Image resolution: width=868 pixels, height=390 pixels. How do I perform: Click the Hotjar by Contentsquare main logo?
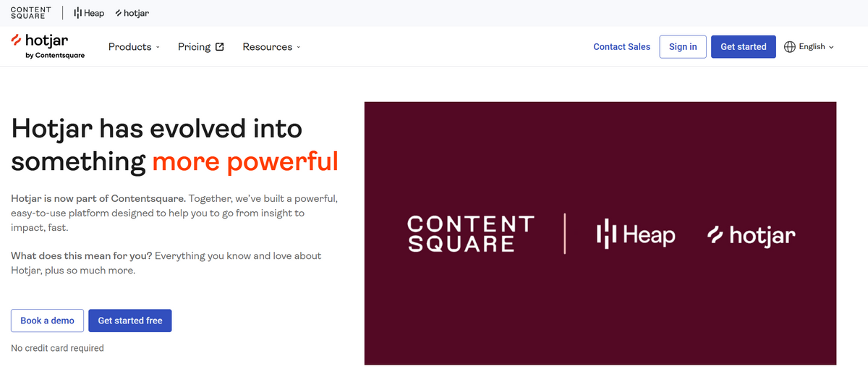coord(48,46)
